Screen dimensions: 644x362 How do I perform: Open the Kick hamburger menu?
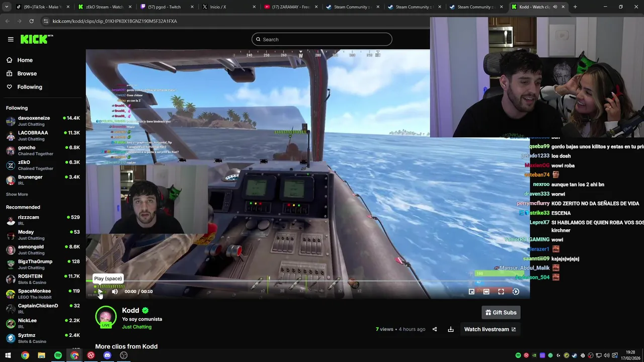coord(11,39)
